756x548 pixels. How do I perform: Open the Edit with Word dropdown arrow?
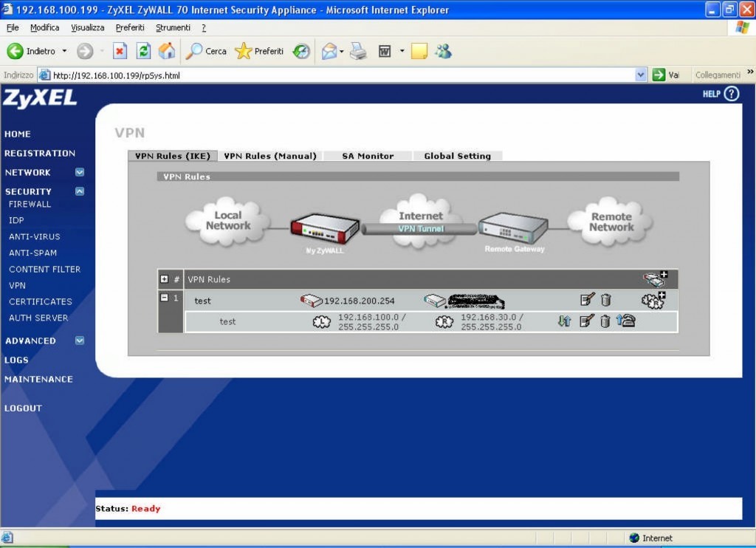402,51
